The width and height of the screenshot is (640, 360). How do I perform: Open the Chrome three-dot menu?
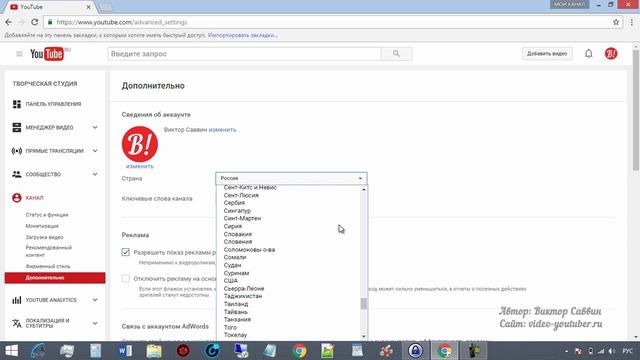[631, 22]
